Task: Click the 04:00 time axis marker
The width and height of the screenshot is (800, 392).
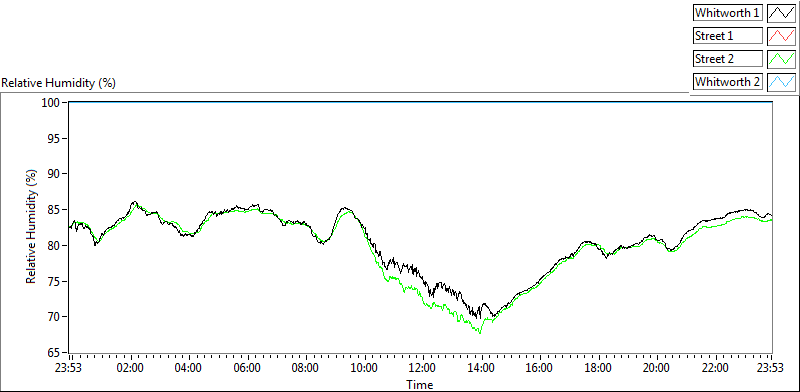Action: coord(188,368)
